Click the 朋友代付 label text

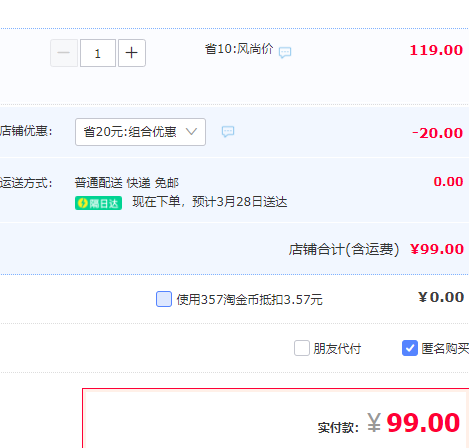(337, 349)
